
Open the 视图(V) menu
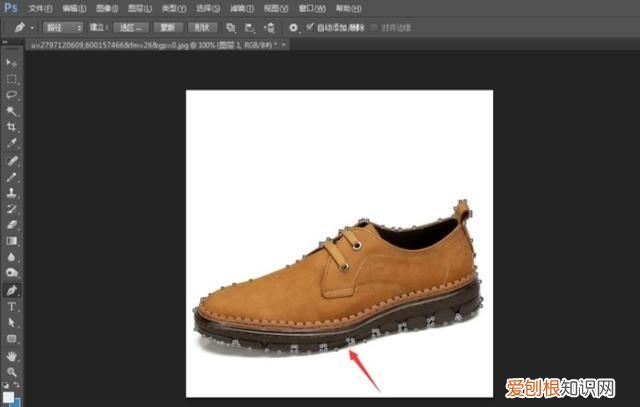click(x=276, y=9)
